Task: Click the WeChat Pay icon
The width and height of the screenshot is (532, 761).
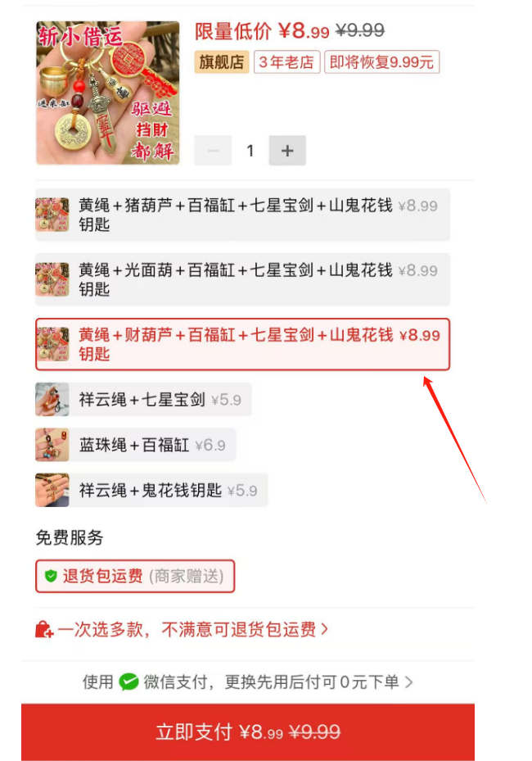Action: 128,682
